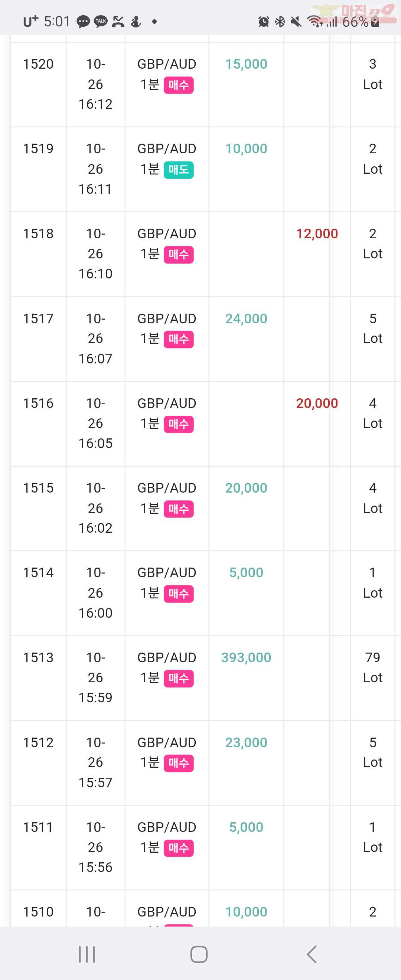Tap the 매수 badge in row 1513
The height and width of the screenshot is (980, 401).
pos(179,679)
